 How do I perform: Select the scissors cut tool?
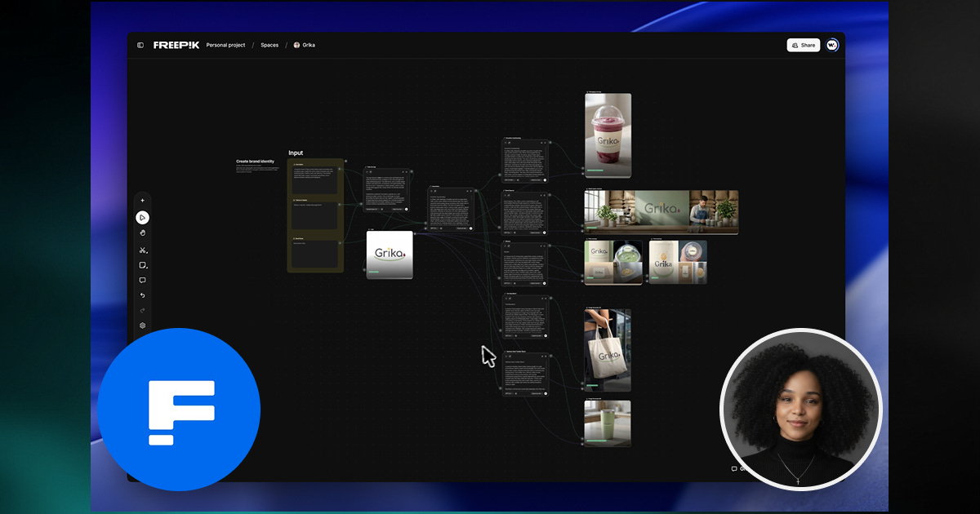142,250
